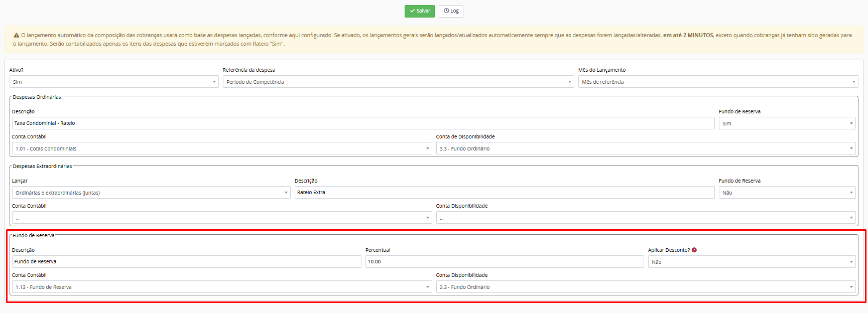Click the Fundo de Reserva description input
Viewport: 868px width, 313px height.
186,262
